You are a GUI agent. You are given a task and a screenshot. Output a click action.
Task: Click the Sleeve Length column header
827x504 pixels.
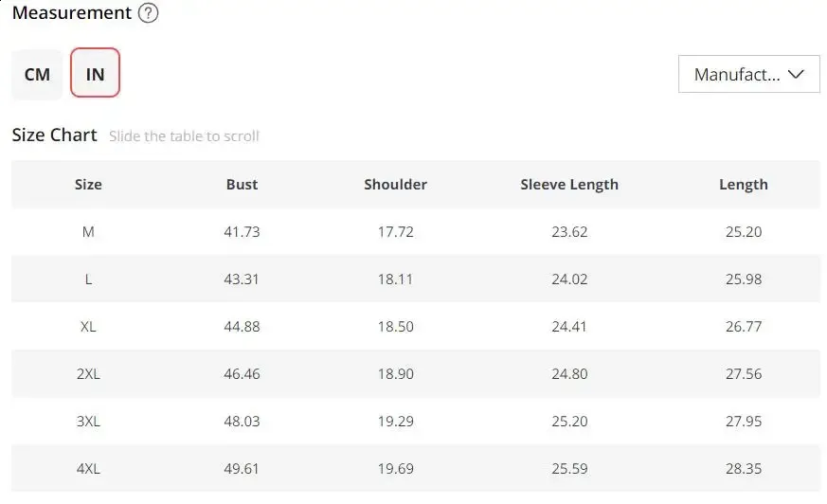[568, 185]
